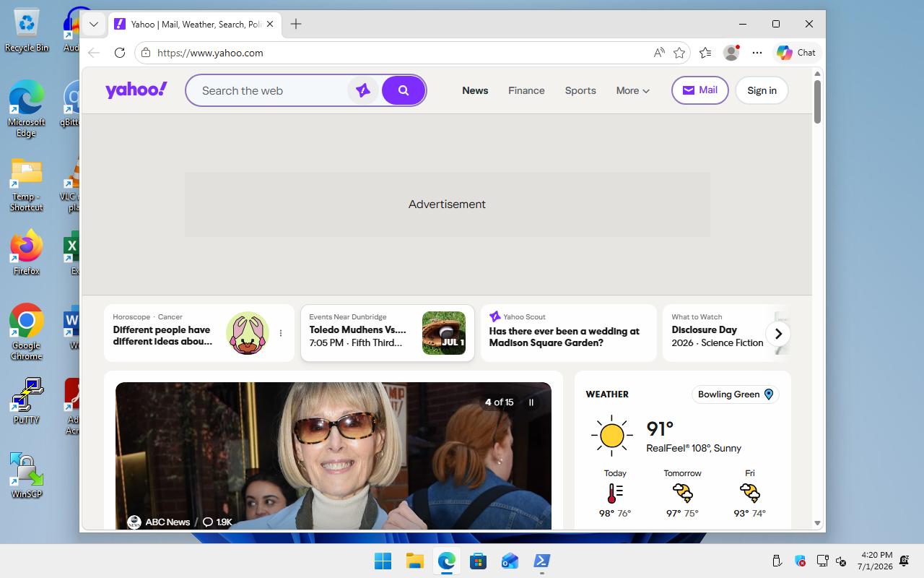Open a new browser tab

(296, 24)
